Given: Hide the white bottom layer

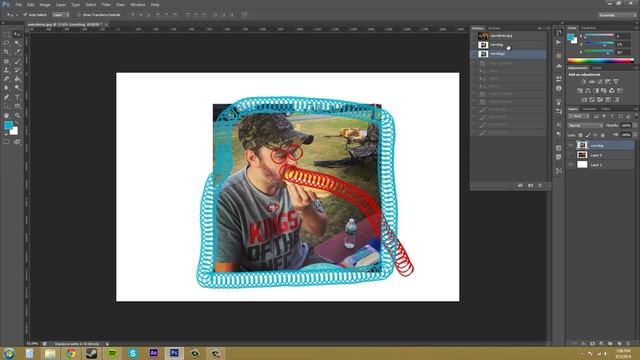Looking at the screenshot, I should 571,164.
